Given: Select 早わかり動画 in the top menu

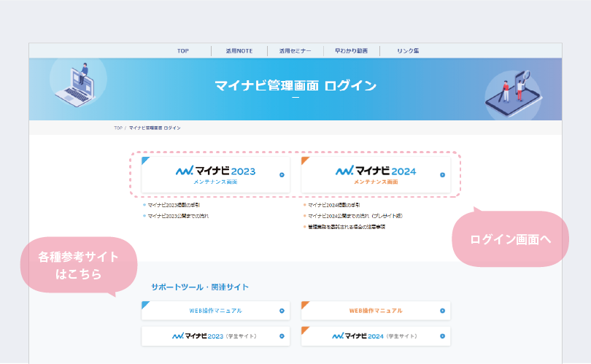Looking at the screenshot, I should coord(351,51).
